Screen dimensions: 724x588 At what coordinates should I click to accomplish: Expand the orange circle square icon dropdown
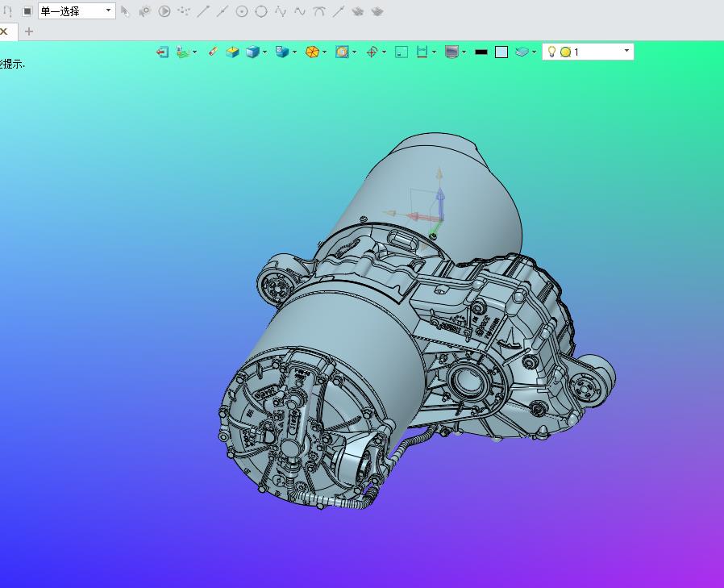(x=355, y=52)
